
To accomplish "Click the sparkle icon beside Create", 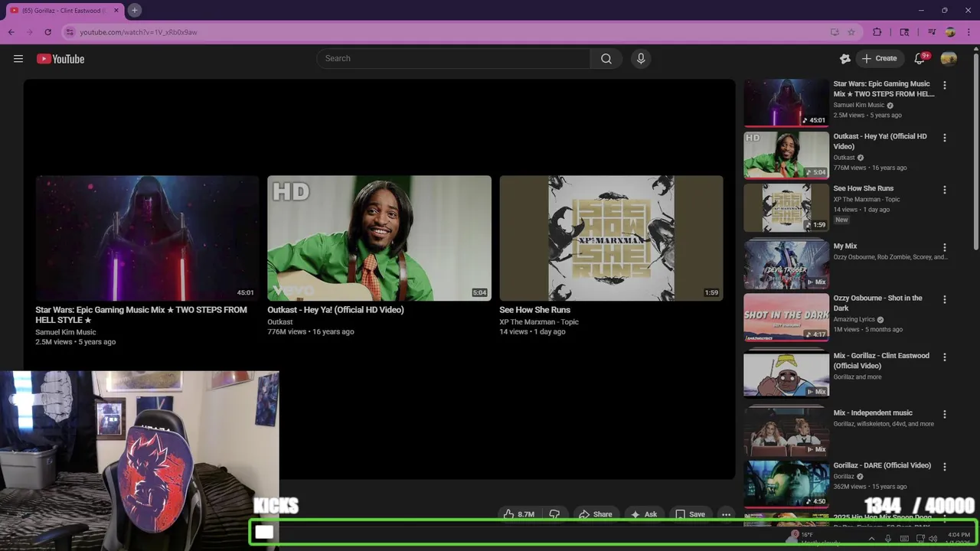I will coord(845,59).
